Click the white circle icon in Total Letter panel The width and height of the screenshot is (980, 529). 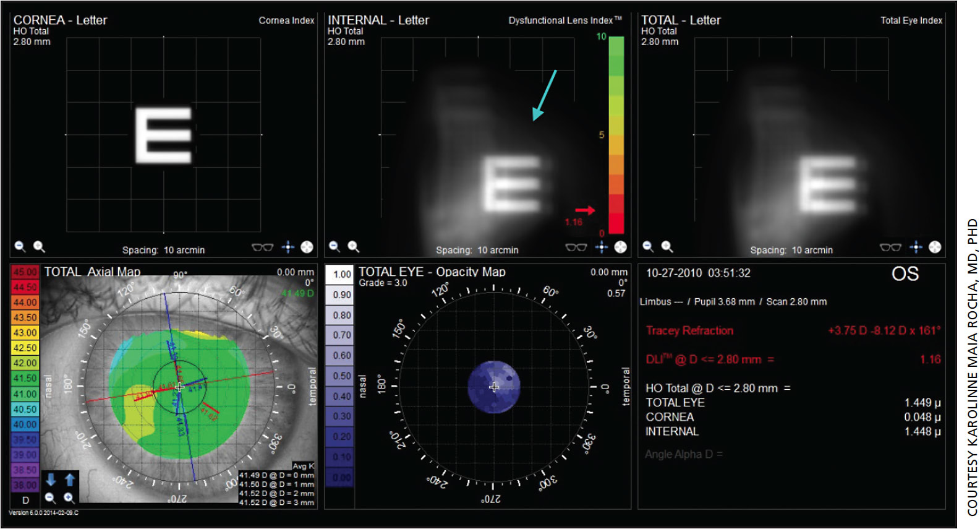935,247
